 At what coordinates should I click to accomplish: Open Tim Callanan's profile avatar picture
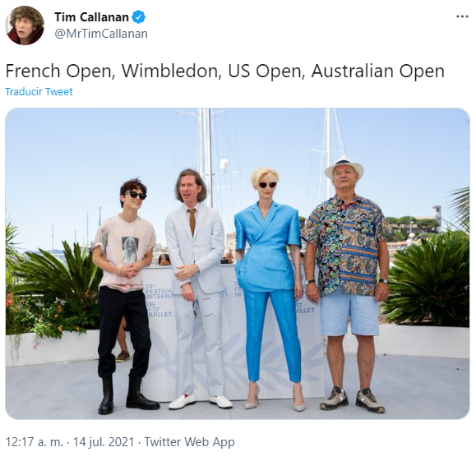point(25,25)
